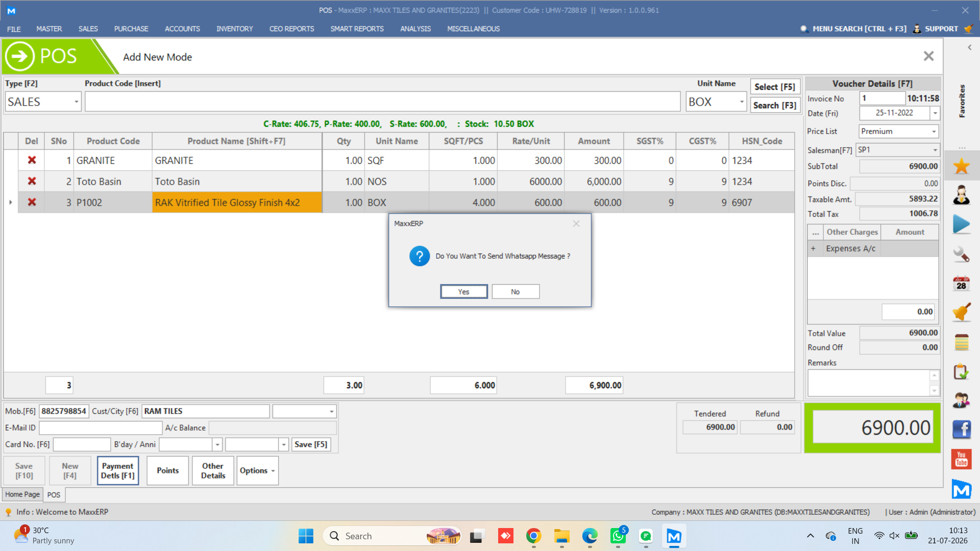Open the B'day date dropdown
The height and width of the screenshot is (551, 980).
[x=217, y=444]
